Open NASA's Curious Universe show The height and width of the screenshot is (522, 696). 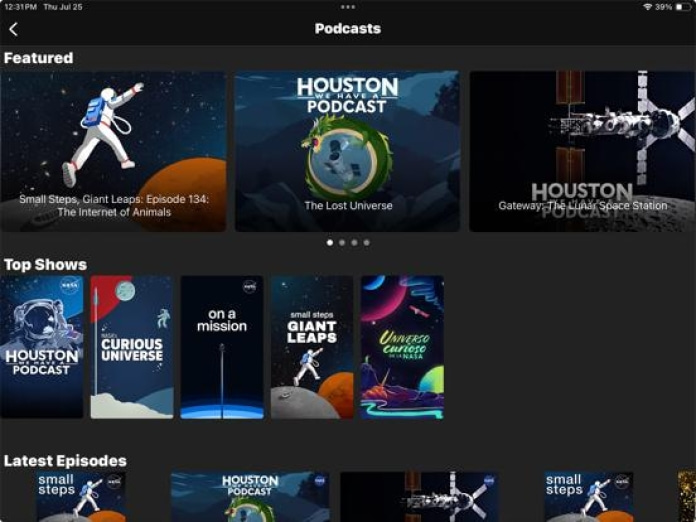point(132,347)
